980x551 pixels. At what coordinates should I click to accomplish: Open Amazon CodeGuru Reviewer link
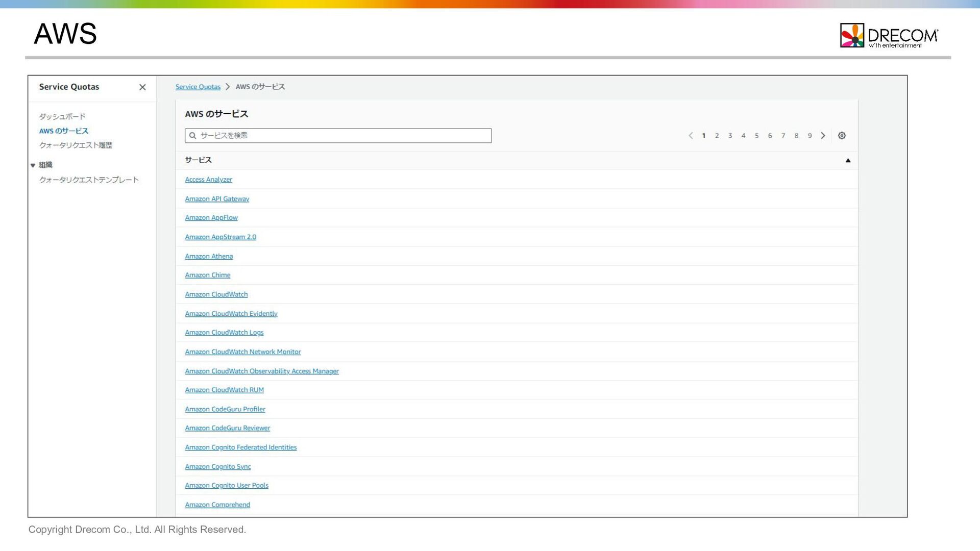(x=228, y=429)
